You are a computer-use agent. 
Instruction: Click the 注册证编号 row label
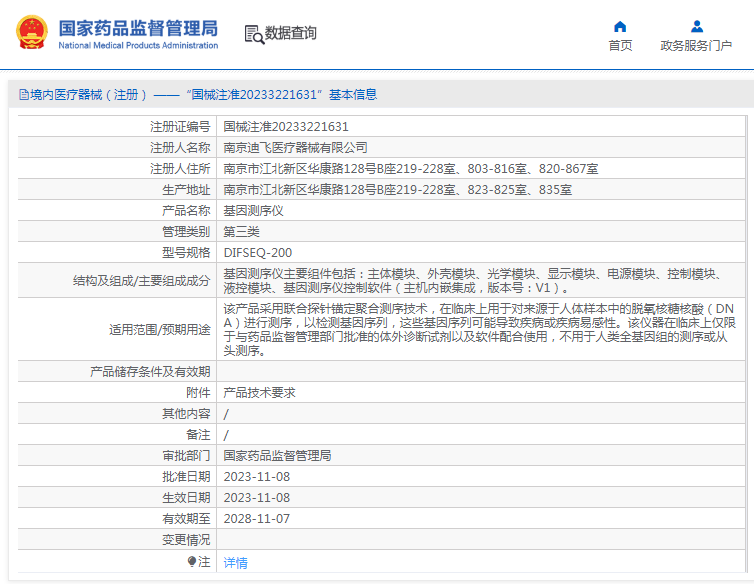[180, 127]
